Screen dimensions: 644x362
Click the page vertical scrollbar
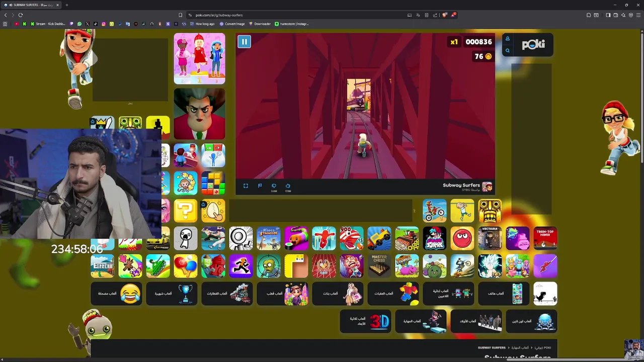(642, 97)
